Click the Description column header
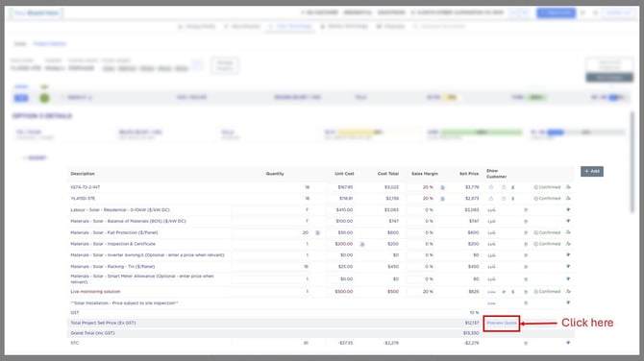The image size is (644, 361). [x=83, y=174]
